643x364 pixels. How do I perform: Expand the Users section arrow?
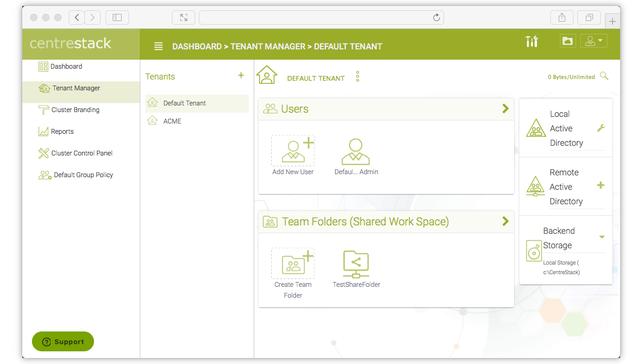point(505,108)
